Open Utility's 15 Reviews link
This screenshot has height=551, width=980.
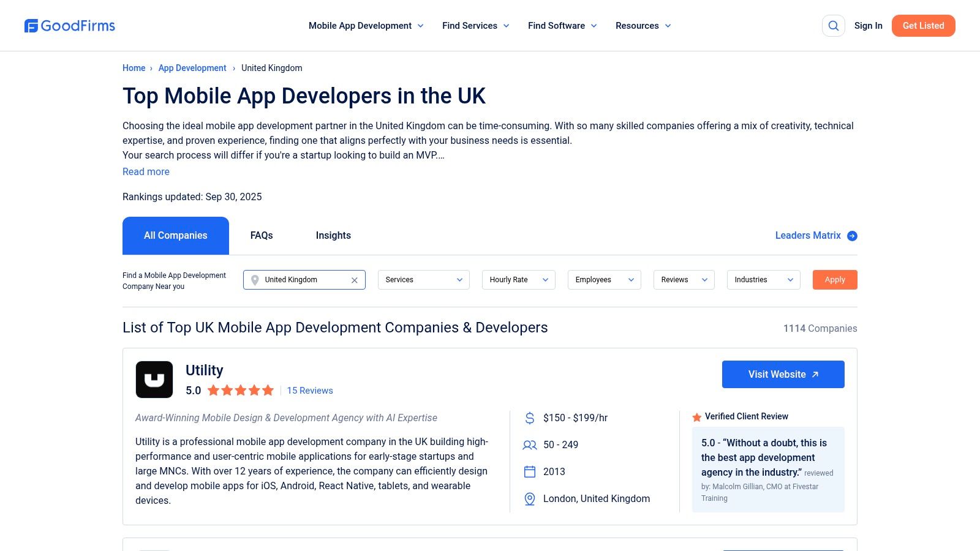tap(310, 391)
